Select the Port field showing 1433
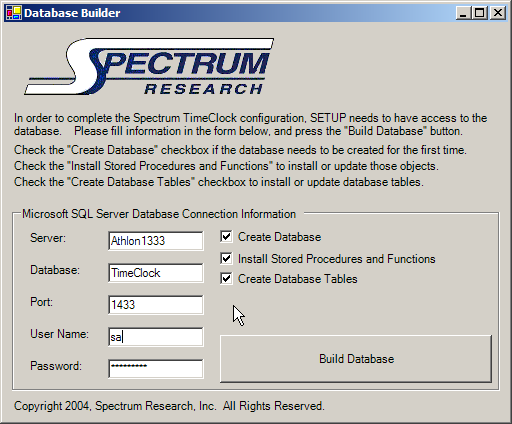The width and height of the screenshot is (512, 424). click(x=156, y=305)
